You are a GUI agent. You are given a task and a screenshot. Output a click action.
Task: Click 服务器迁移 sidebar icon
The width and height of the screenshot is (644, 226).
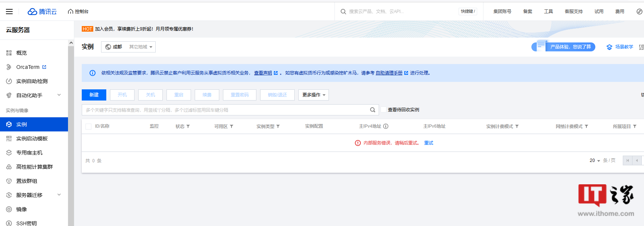click(x=9, y=195)
